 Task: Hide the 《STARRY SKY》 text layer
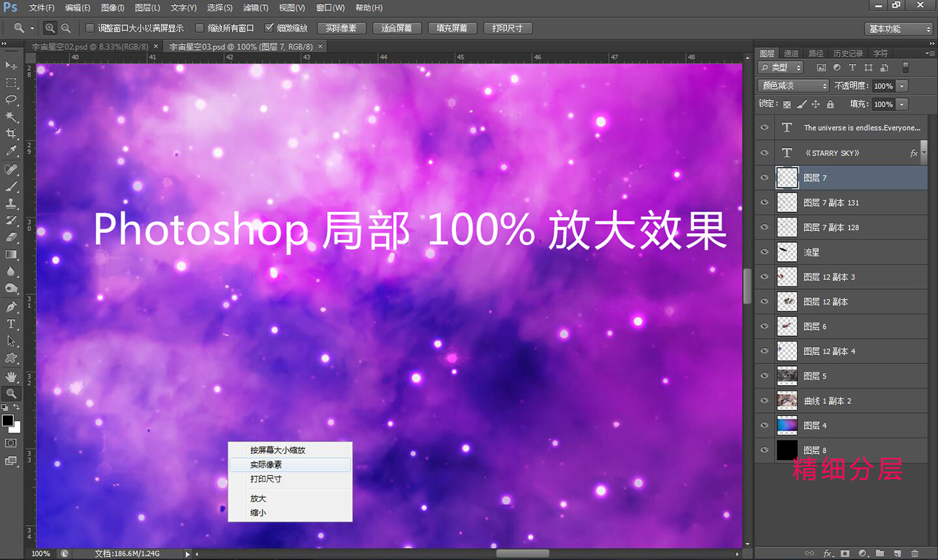point(764,153)
